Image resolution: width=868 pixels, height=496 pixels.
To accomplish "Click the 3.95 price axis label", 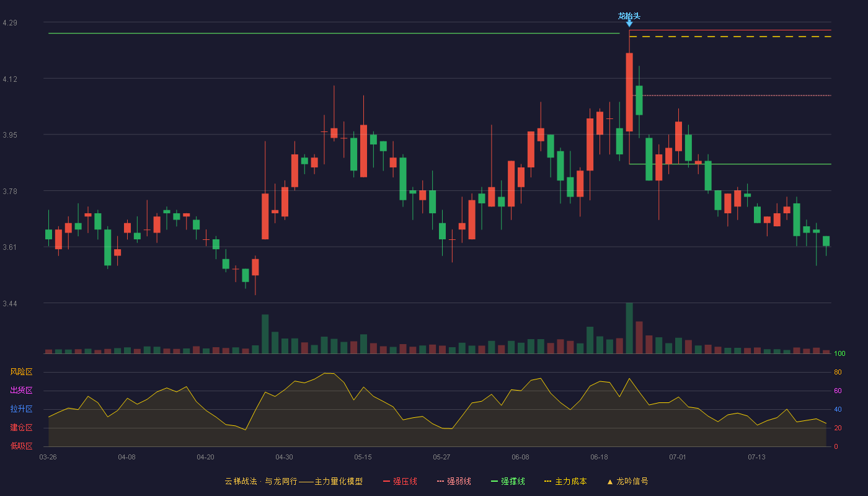I will pos(10,135).
